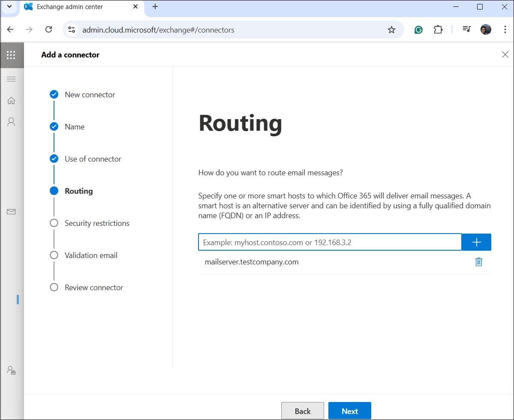Click the Next button
Image resolution: width=514 pixels, height=420 pixels.
(349, 411)
